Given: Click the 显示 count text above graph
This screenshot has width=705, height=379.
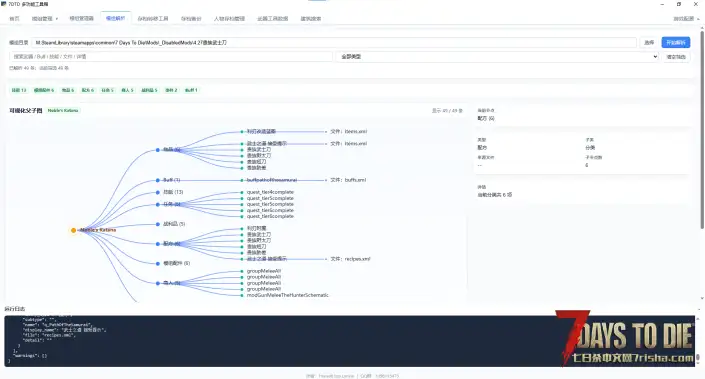Looking at the screenshot, I should pos(447,110).
